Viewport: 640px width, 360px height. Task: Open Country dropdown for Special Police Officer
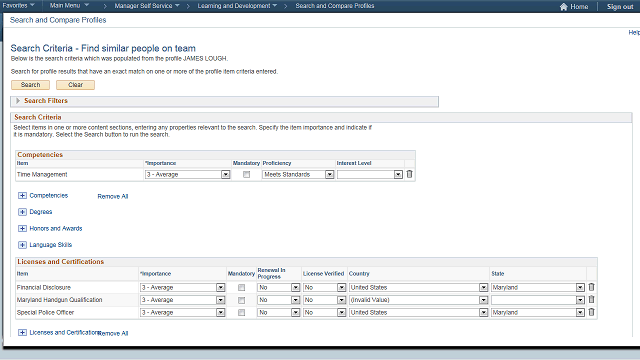418,312
